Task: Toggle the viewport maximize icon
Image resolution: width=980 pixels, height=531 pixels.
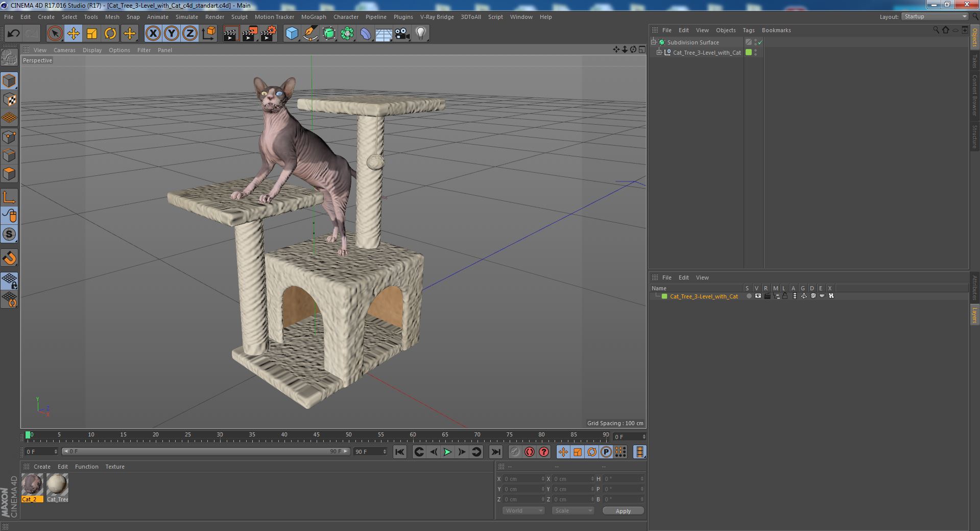Action: (x=642, y=50)
